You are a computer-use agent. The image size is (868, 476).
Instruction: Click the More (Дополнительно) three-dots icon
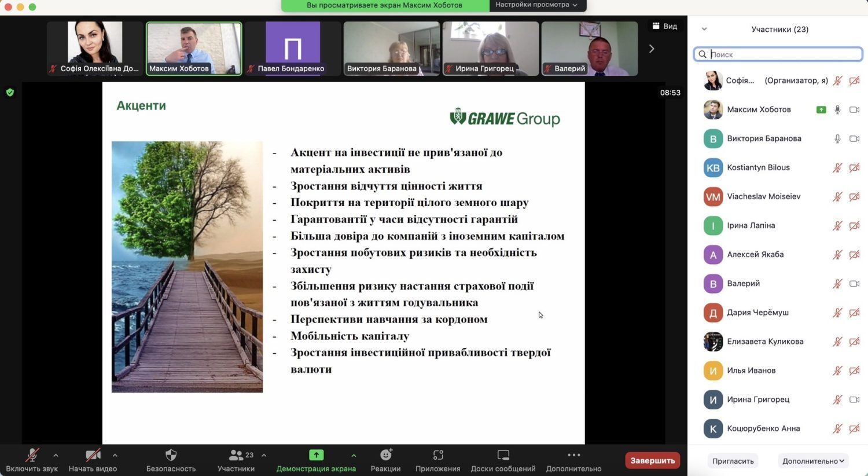pos(573,455)
